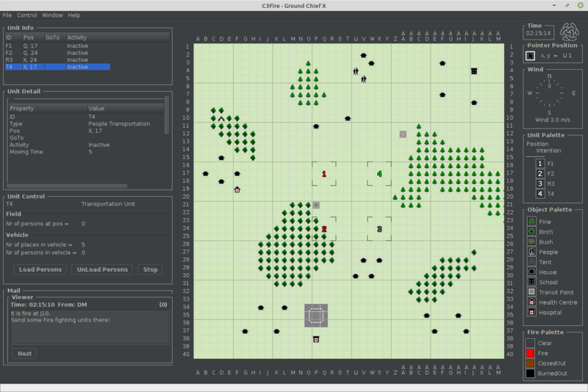The height and width of the screenshot is (392, 588).
Task: Click the UnLoad Persons button
Action: (102, 269)
